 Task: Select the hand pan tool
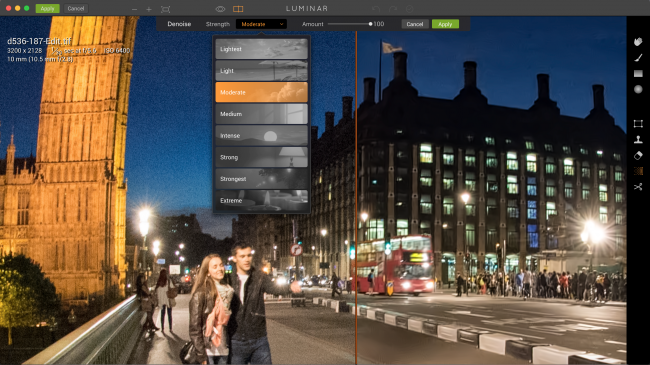[x=638, y=41]
